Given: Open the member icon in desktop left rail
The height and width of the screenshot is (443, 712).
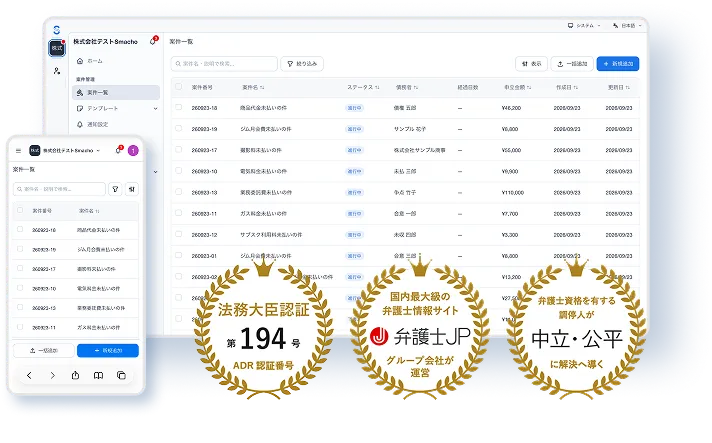Looking at the screenshot, I should coord(57,71).
